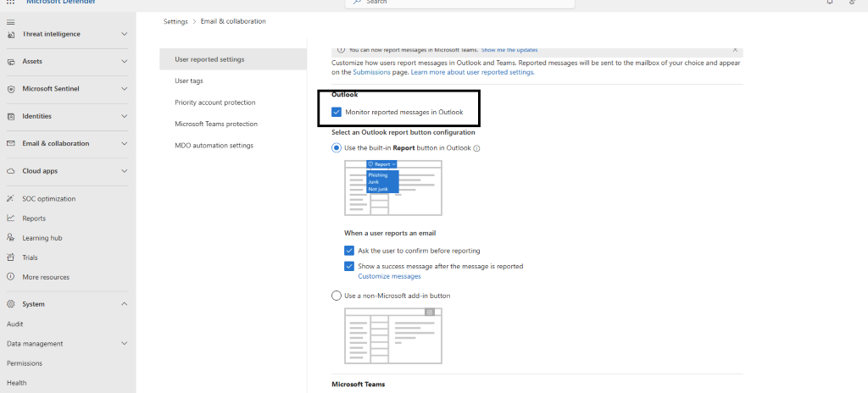Viewport: 868px width, 393px height.
Task: Click the Email & collaboration envelope icon
Action: pyautogui.click(x=10, y=143)
